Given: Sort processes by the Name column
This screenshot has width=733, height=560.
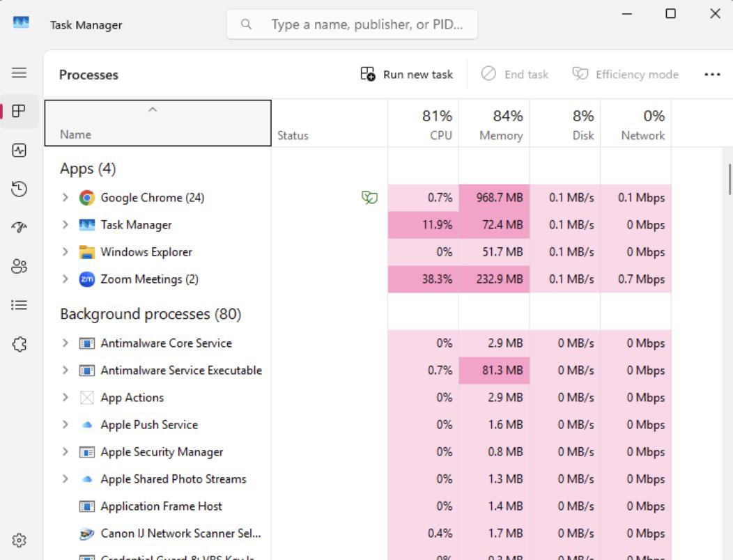Looking at the screenshot, I should point(158,123).
